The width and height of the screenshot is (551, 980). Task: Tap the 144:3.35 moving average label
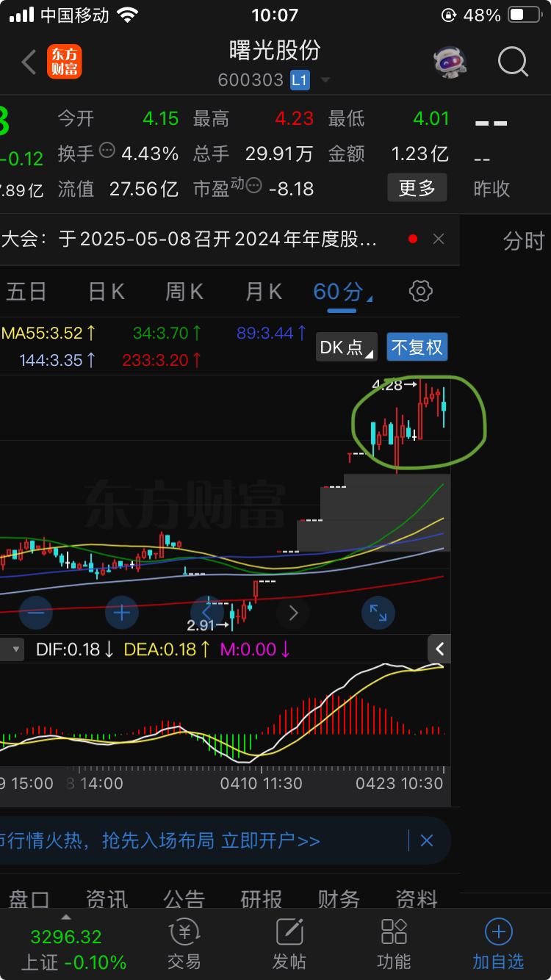coord(58,360)
